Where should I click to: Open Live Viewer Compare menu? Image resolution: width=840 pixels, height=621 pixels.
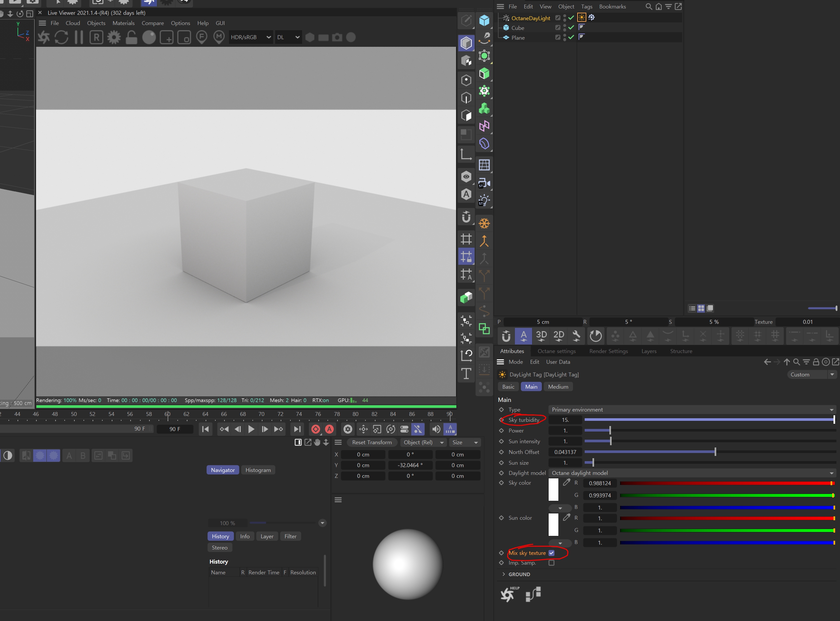[x=153, y=23]
